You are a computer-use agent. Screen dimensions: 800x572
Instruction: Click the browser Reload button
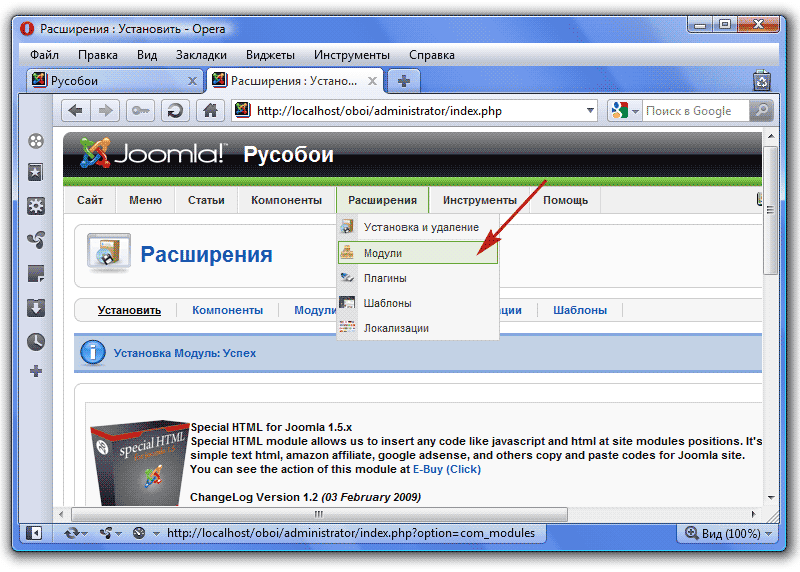coord(175,111)
